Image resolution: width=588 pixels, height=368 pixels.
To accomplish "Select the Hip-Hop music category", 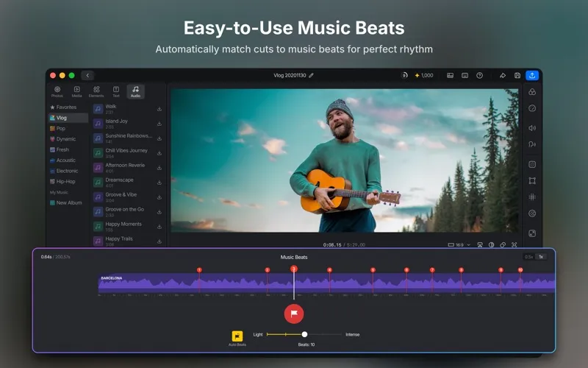I will click(x=68, y=181).
